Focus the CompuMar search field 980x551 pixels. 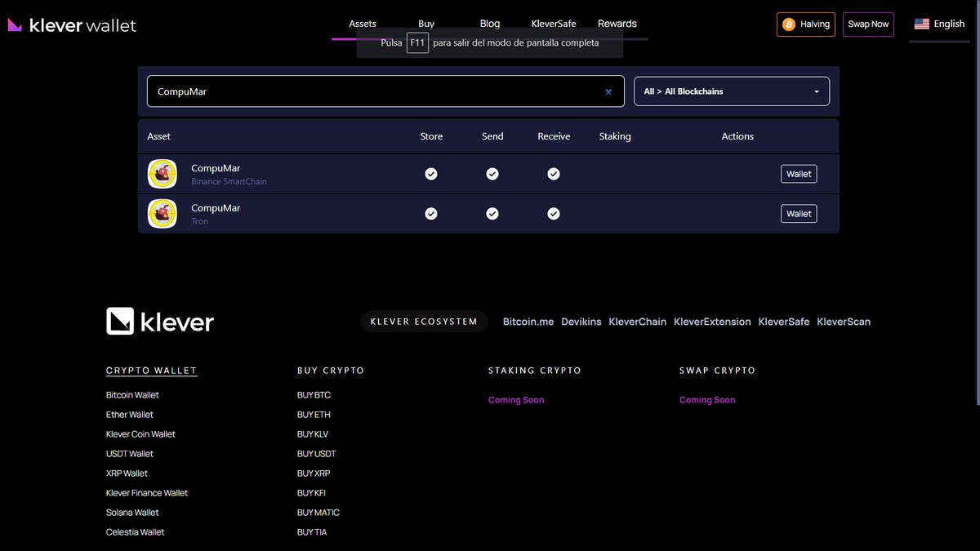point(385,91)
